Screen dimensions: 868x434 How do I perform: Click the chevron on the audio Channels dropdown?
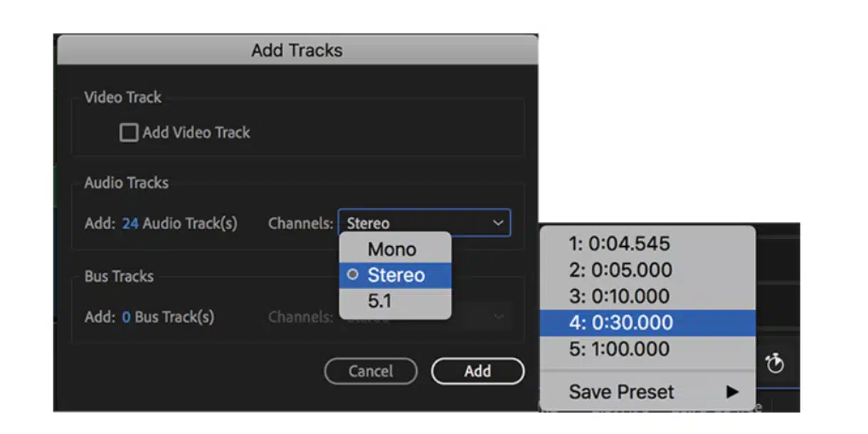coord(498,223)
